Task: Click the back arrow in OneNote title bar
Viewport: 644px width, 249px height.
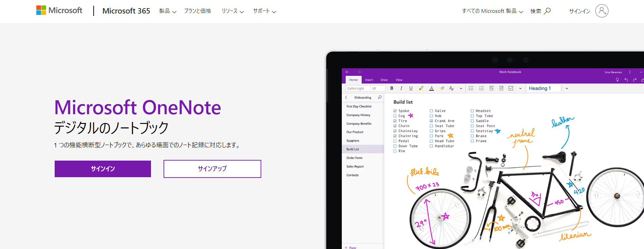Action: (347, 72)
